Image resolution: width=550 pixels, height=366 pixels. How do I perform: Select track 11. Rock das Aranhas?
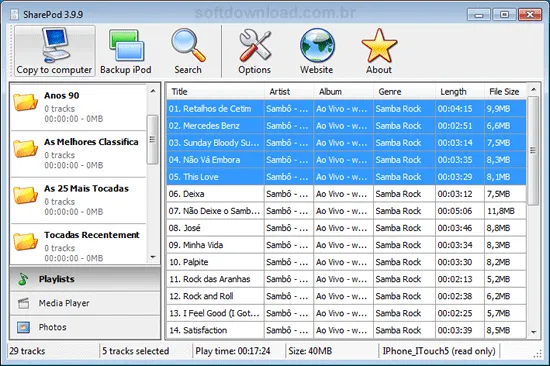346,279
